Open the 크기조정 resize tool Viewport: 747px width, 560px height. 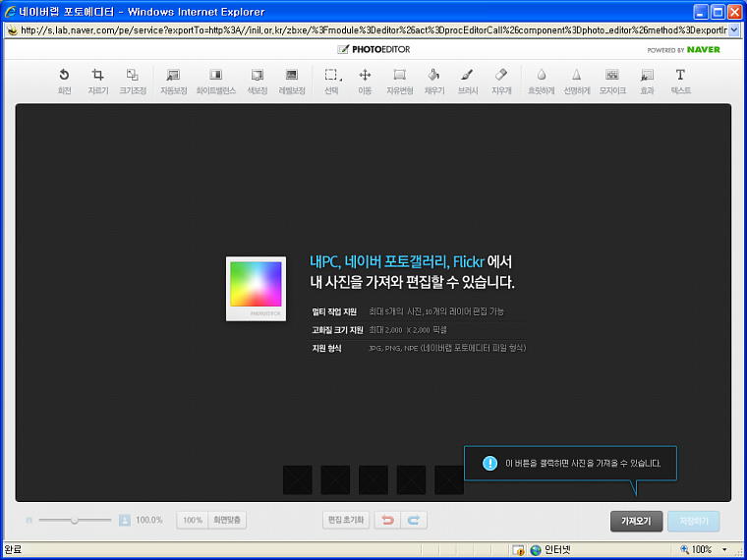[x=133, y=81]
